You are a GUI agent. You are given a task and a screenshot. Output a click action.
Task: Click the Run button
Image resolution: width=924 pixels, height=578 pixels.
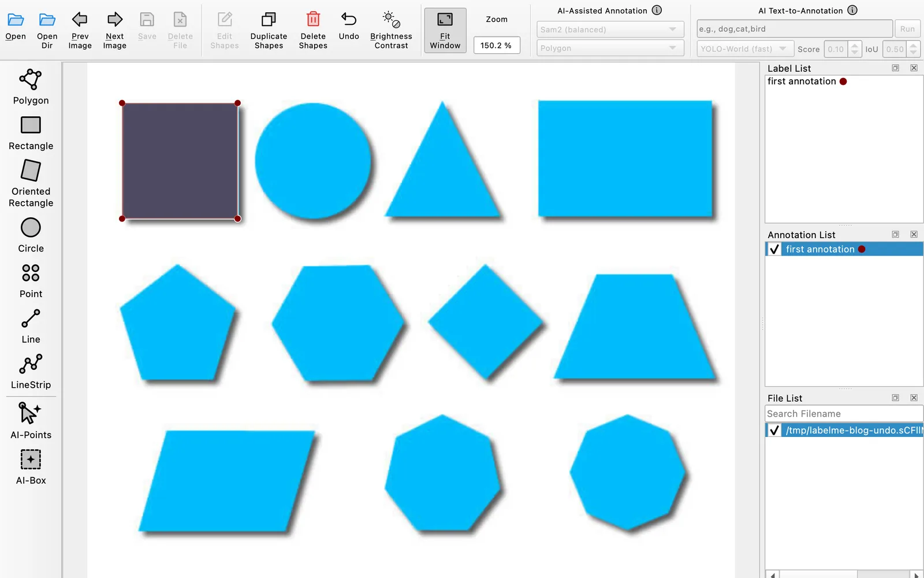tap(907, 28)
